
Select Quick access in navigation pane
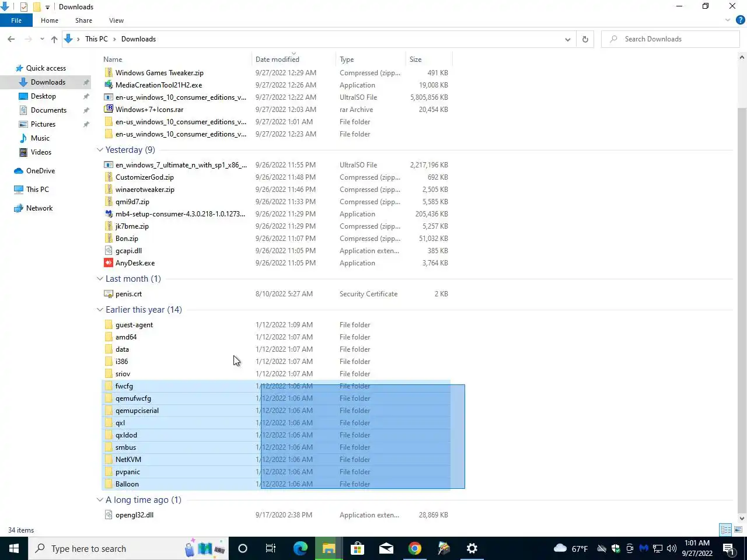point(46,68)
